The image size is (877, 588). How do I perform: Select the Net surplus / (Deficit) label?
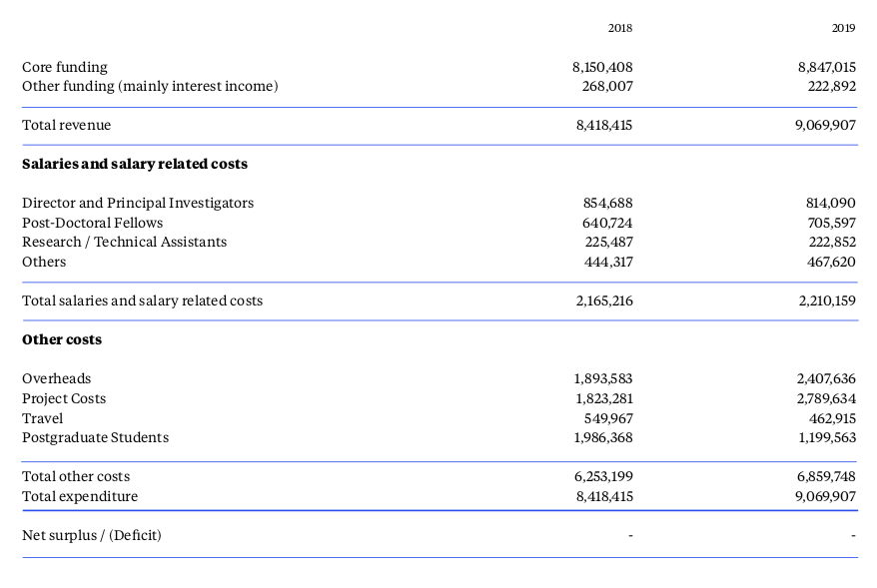[92, 535]
